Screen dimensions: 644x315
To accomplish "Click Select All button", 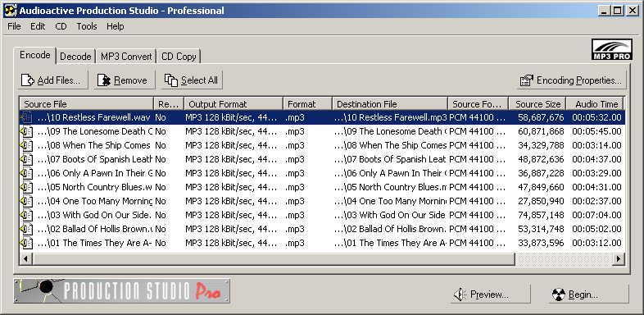I will point(192,80).
